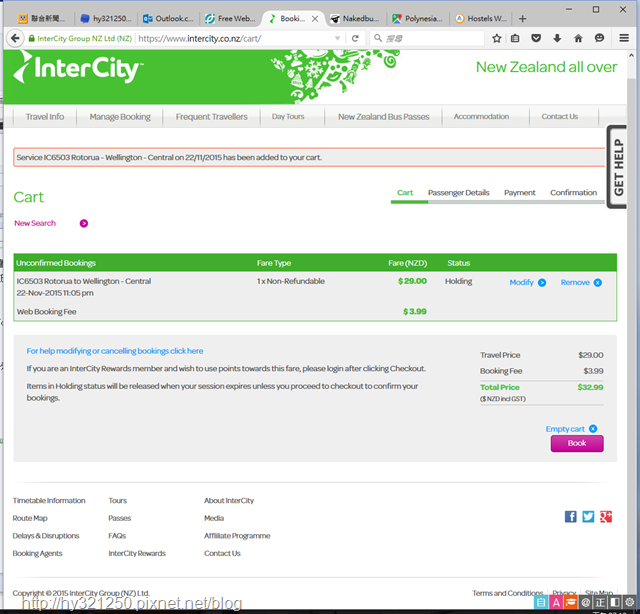Open Booking Agents footer link
640x614 pixels.
pyautogui.click(x=37, y=553)
